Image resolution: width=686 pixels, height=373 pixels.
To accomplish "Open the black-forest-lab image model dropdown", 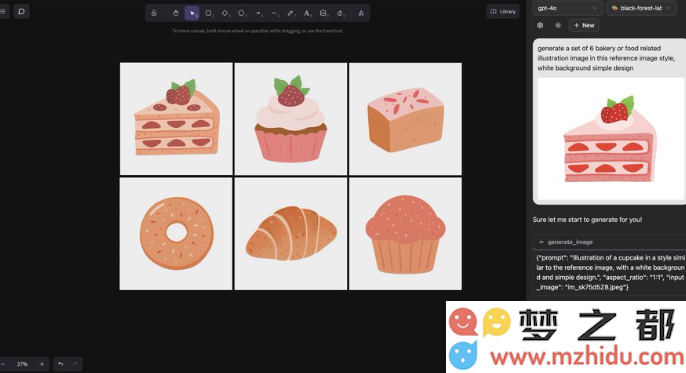I will pos(642,8).
